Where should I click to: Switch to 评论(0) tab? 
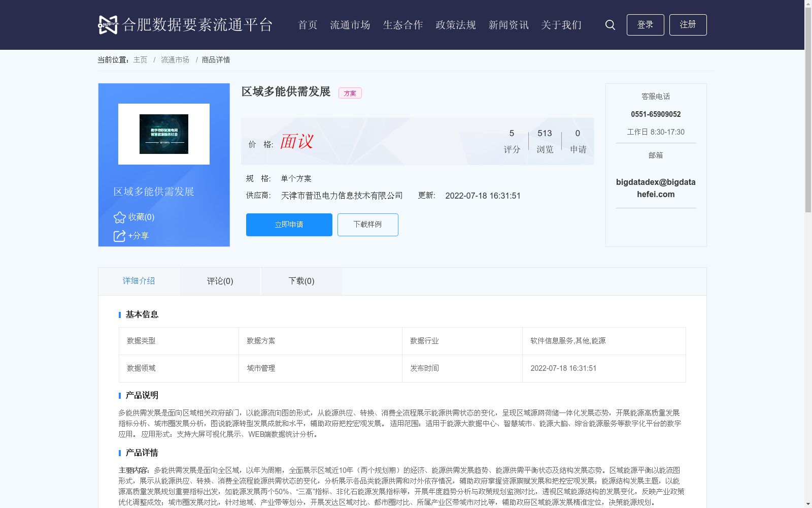coord(220,281)
